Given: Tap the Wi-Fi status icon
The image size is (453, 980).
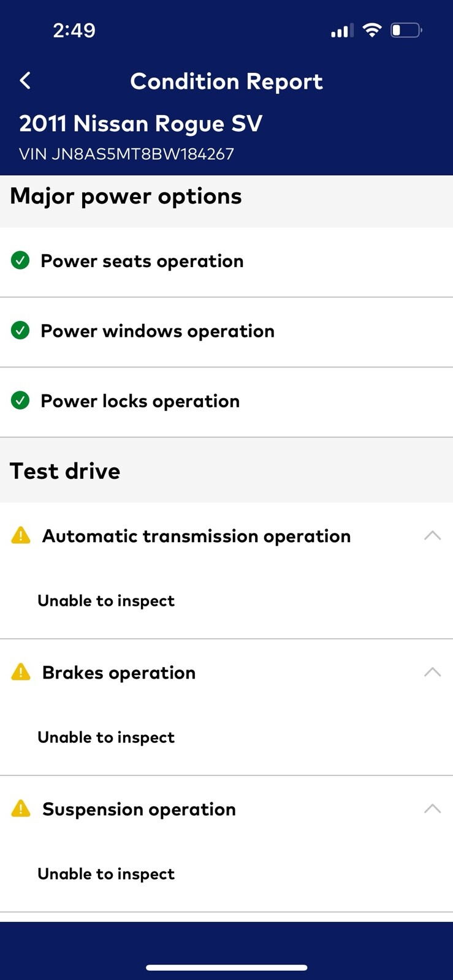Looking at the screenshot, I should (x=371, y=30).
